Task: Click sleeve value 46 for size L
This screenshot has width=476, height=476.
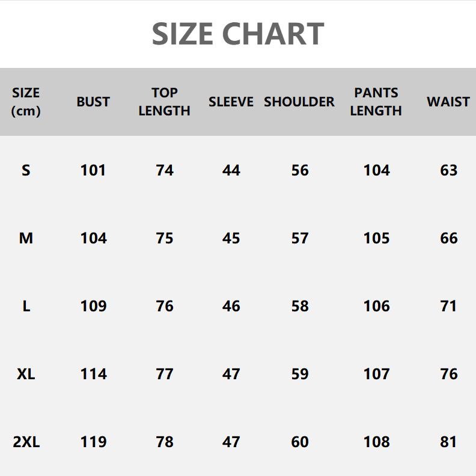Action: [x=231, y=306]
